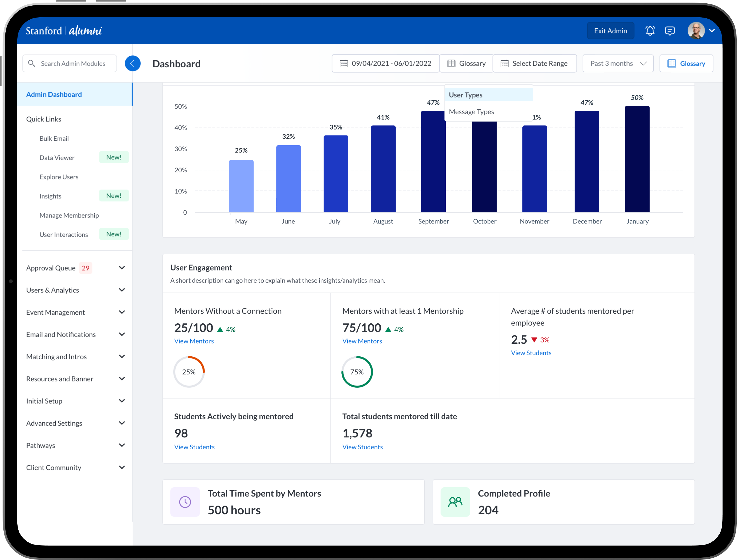Open the Admin Dashboard sidebar item
This screenshot has height=560, width=737.
tap(54, 94)
